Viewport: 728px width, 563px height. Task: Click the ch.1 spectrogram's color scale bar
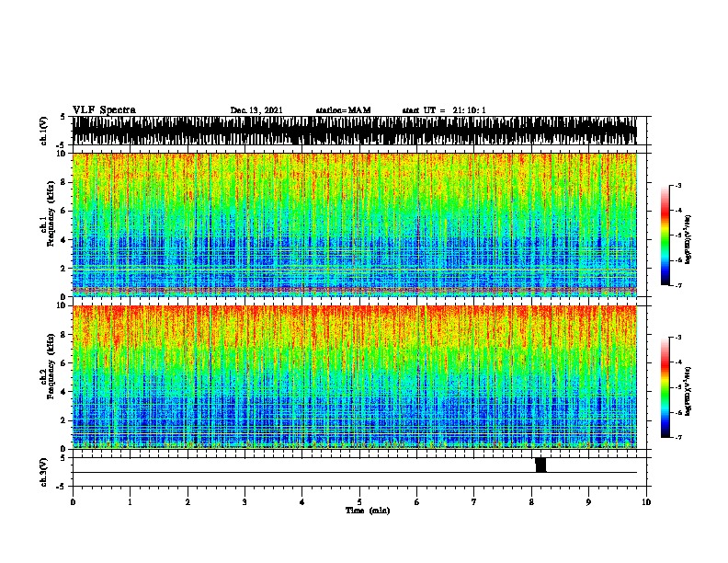(x=665, y=236)
